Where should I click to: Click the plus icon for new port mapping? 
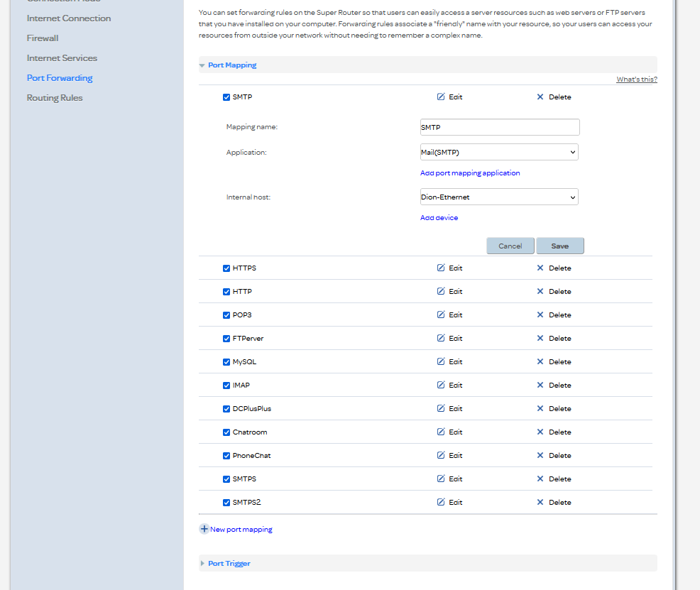204,529
